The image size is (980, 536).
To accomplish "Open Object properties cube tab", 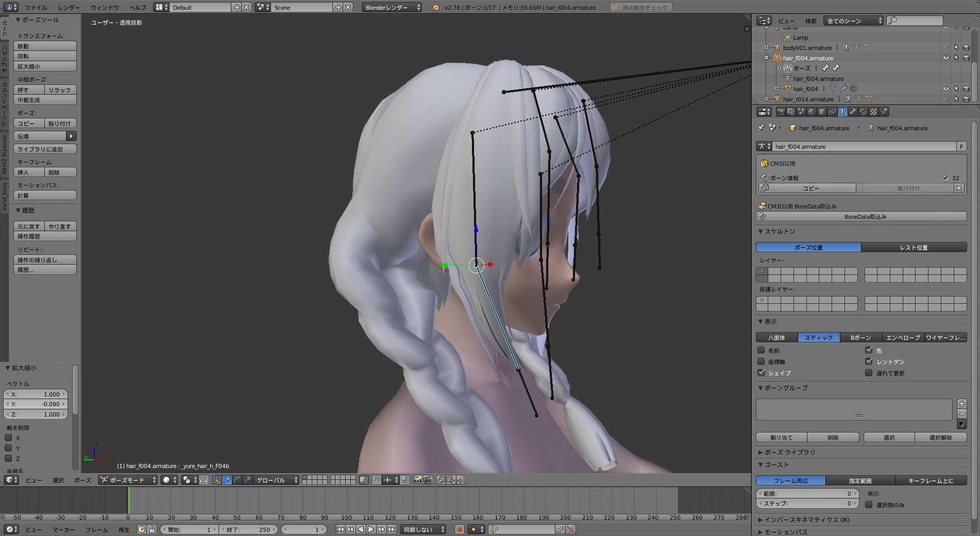I will (822, 112).
